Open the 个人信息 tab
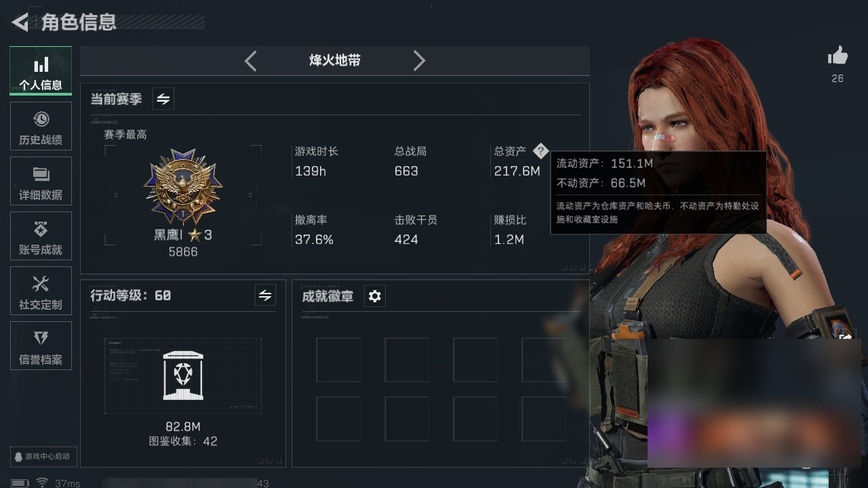 pos(41,70)
